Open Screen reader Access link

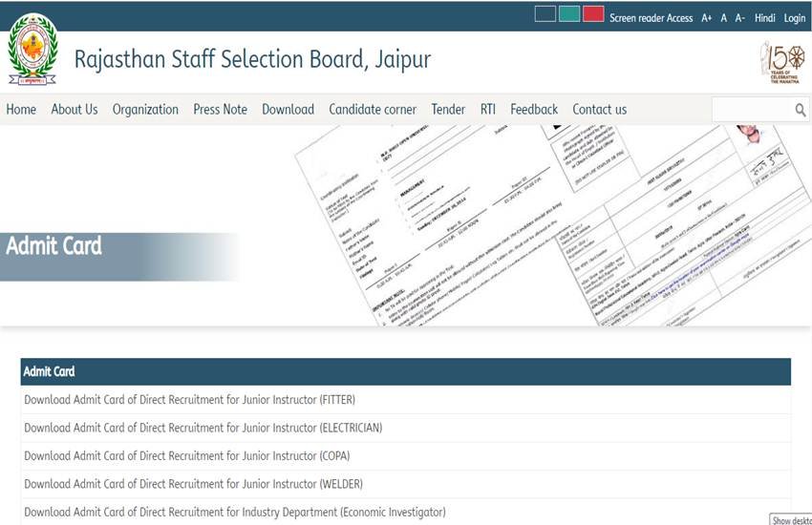point(651,18)
